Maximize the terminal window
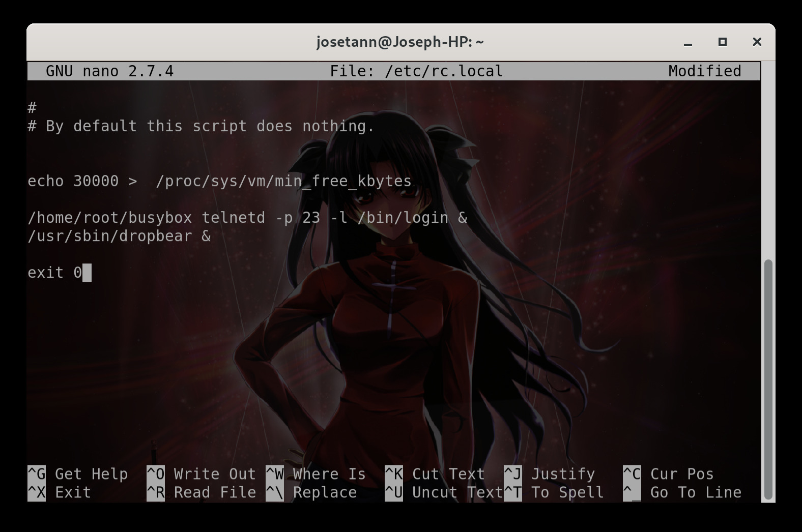 point(722,42)
